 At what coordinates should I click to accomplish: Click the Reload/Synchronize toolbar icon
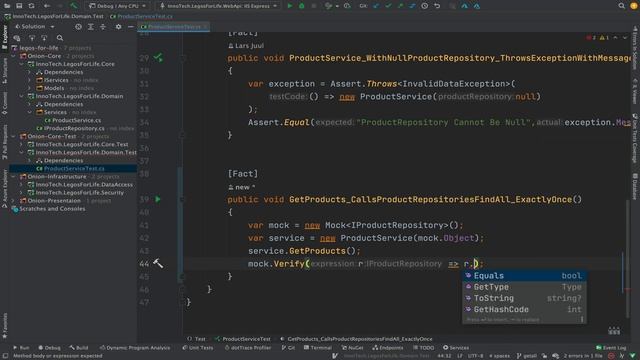(31, 6)
